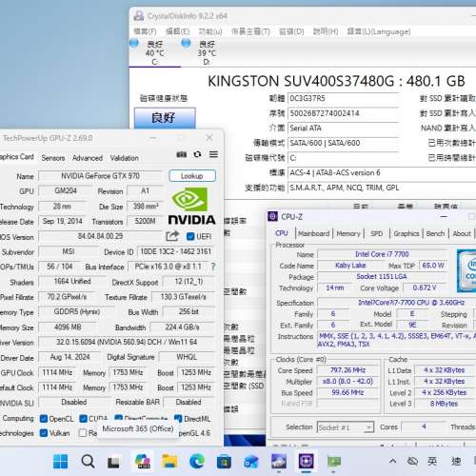Open the 語言(L)(Language) menu
Image resolution: width=476 pixels, height=476 pixels.
pyautogui.click(x=379, y=31)
